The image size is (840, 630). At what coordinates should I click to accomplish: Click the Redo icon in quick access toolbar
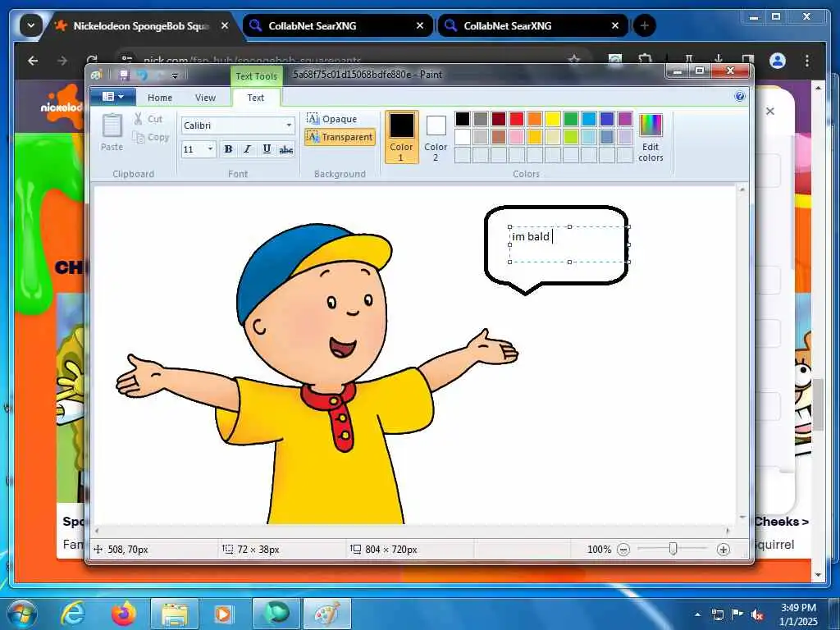[x=160, y=75]
